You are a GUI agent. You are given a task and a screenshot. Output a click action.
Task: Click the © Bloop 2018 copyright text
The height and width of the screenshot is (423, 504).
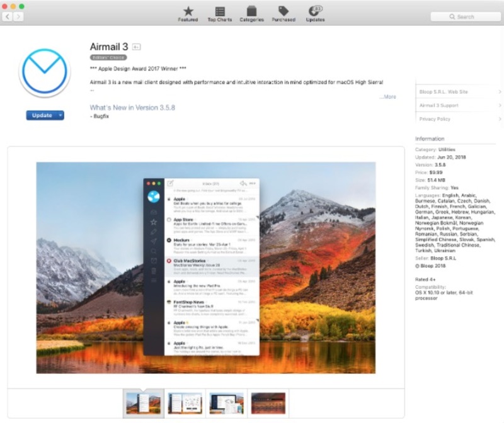pyautogui.click(x=430, y=266)
